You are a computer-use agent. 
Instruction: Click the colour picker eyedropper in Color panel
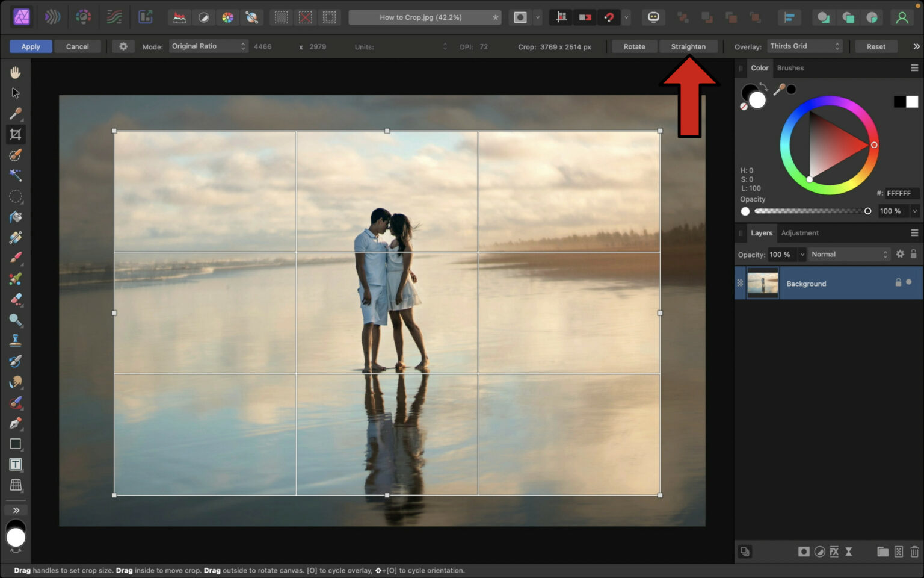779,90
